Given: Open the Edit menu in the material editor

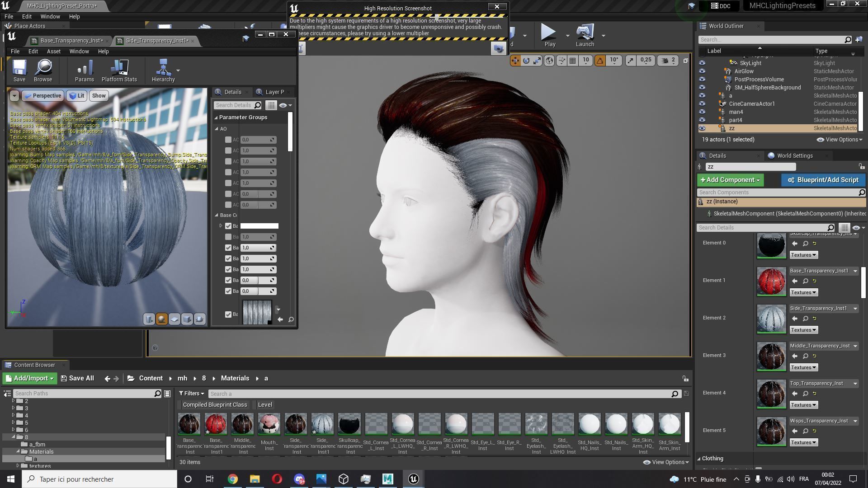Looking at the screenshot, I should click(x=33, y=52).
